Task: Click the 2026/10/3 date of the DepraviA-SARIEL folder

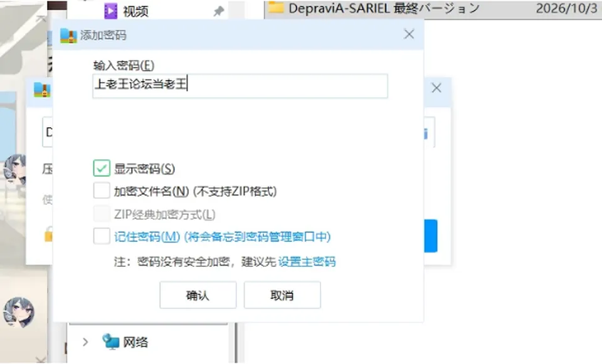Action: pos(567,8)
